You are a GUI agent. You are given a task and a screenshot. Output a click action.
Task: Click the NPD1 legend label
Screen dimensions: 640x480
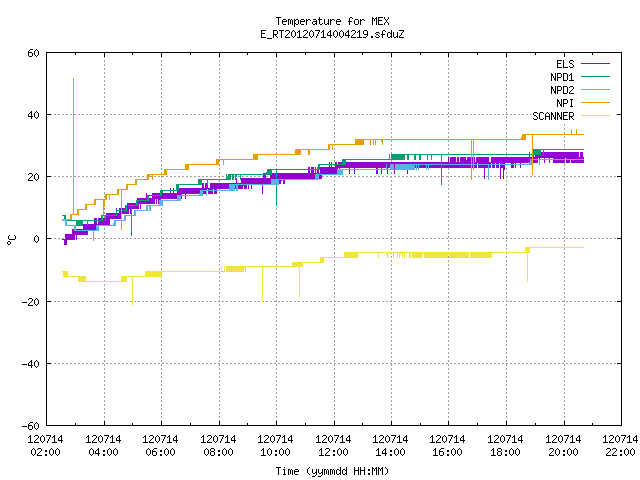point(562,77)
